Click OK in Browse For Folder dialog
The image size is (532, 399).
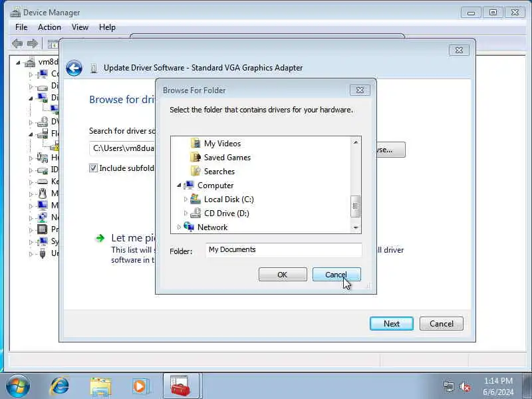coord(283,275)
